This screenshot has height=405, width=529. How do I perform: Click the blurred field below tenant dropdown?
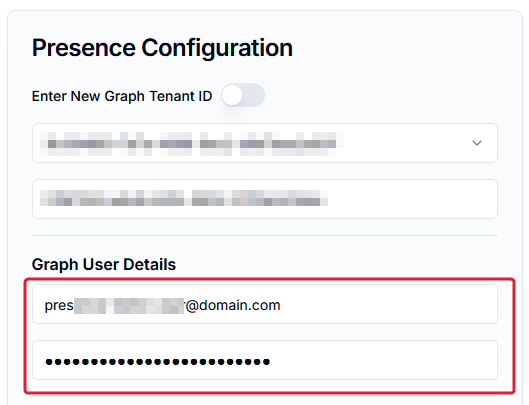[265, 199]
